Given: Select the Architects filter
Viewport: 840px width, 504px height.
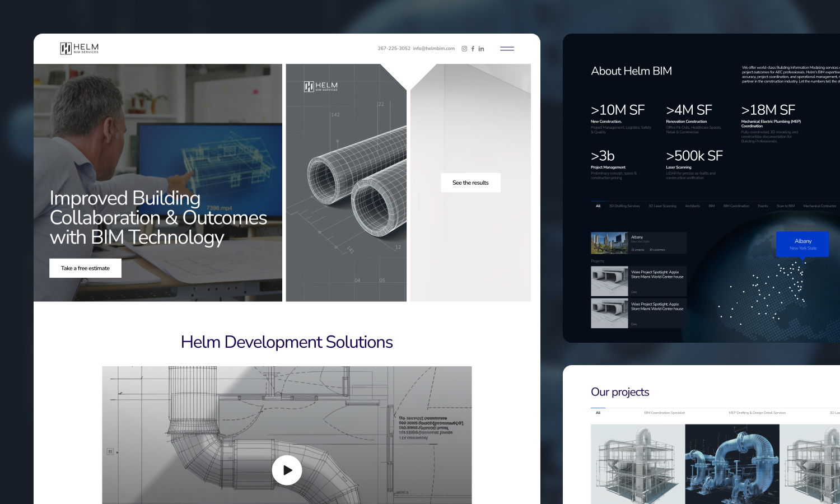Looking at the screenshot, I should pyautogui.click(x=693, y=206).
